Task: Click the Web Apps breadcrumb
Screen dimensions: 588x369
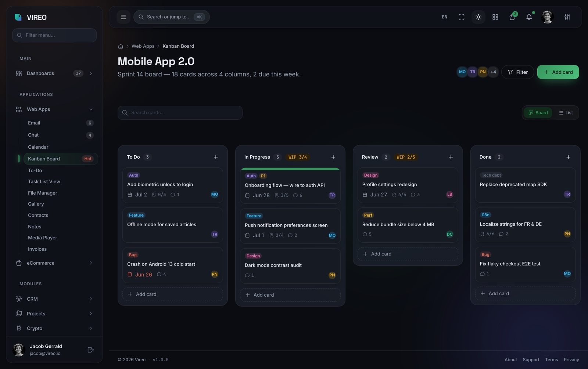Action: pyautogui.click(x=143, y=46)
